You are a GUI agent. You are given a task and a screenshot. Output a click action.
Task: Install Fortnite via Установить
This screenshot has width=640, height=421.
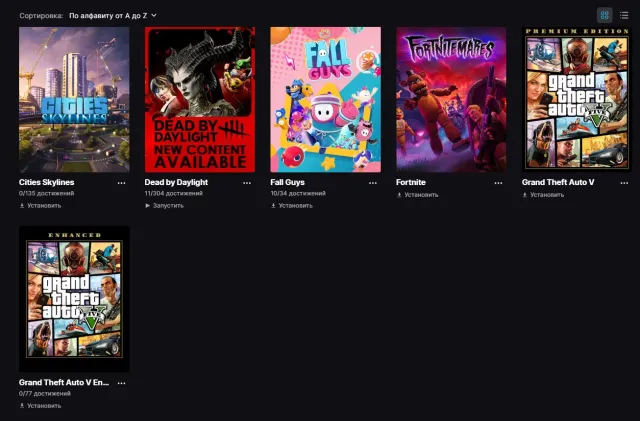(x=418, y=195)
